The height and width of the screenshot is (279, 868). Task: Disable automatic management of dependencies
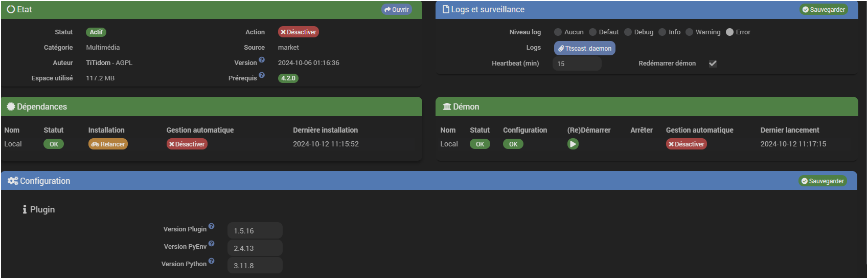tap(187, 144)
